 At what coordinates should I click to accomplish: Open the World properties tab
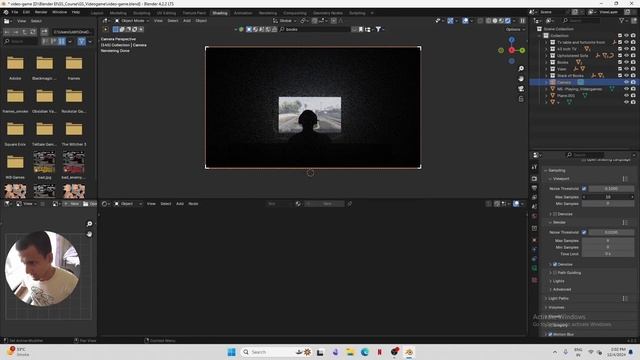pyautogui.click(x=534, y=216)
